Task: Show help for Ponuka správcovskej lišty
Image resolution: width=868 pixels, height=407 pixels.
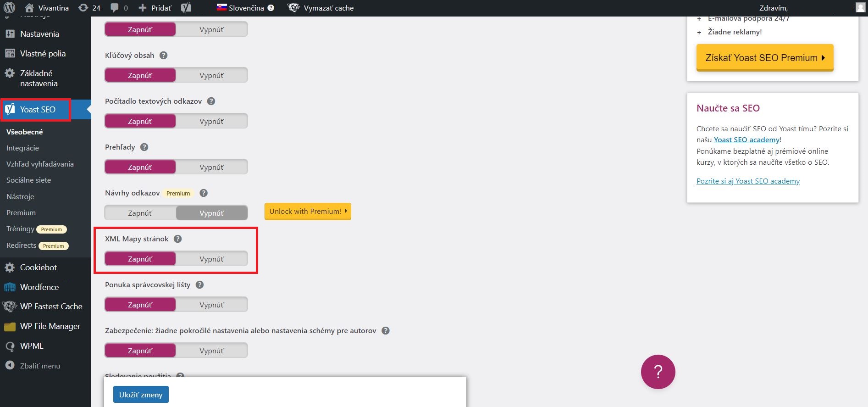Action: point(199,285)
